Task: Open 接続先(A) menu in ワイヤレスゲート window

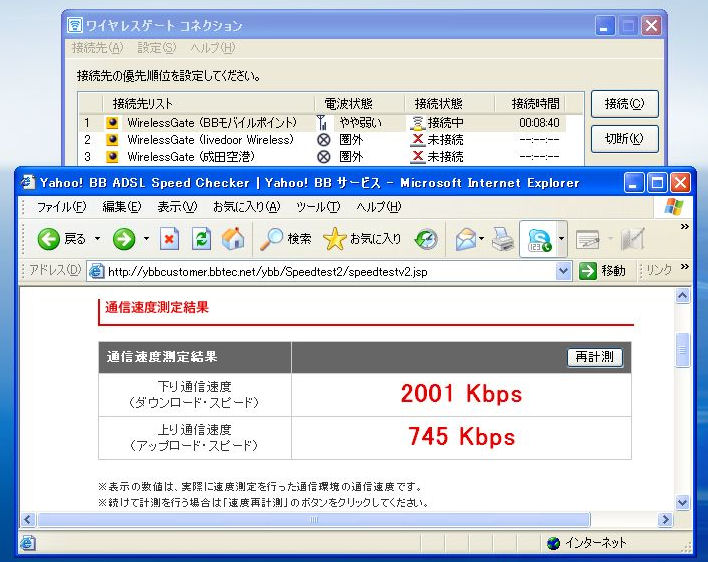Action: 98,48
